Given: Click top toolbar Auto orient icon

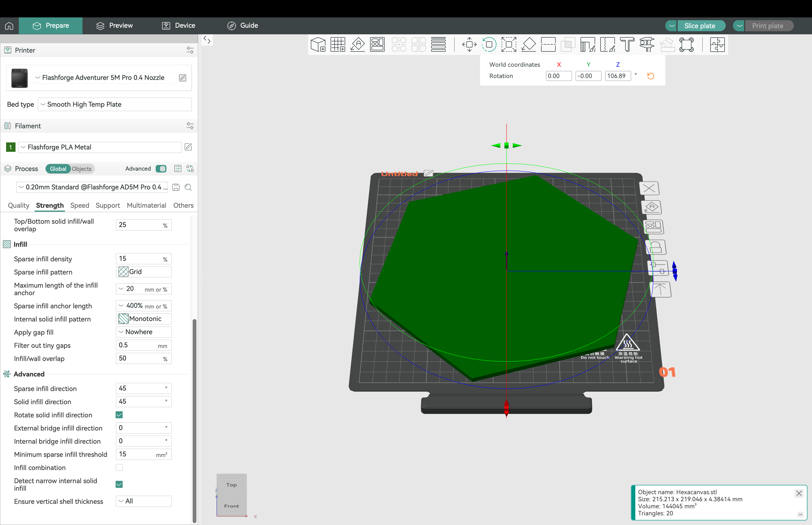Looking at the screenshot, I should tap(357, 45).
